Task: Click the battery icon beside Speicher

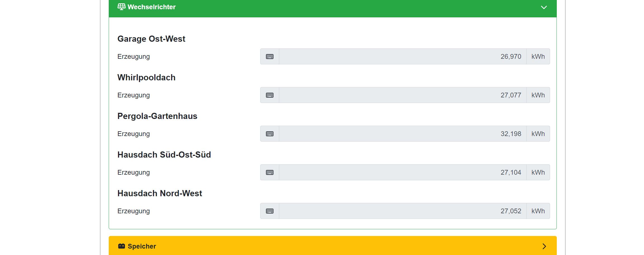Action: point(122,246)
